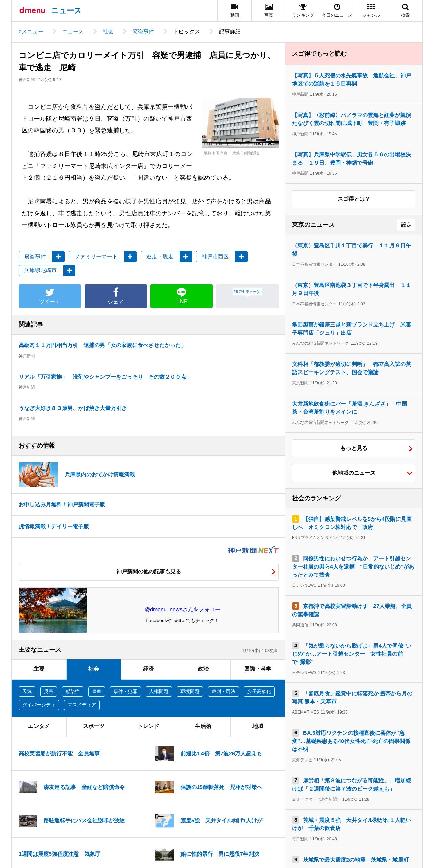Open map thumbnail beside 震度5強 headline
This screenshot has height=868, width=434.
click(x=165, y=821)
